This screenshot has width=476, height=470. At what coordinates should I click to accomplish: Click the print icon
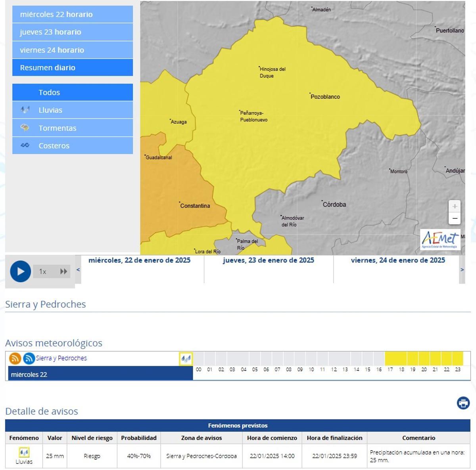click(463, 403)
